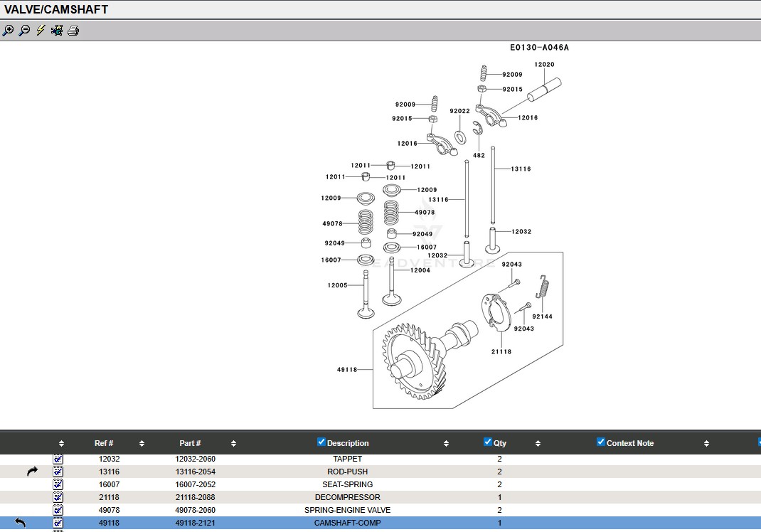Click the checklist icon in the TAPPET row
The width and height of the screenshot is (761, 532).
pos(58,459)
